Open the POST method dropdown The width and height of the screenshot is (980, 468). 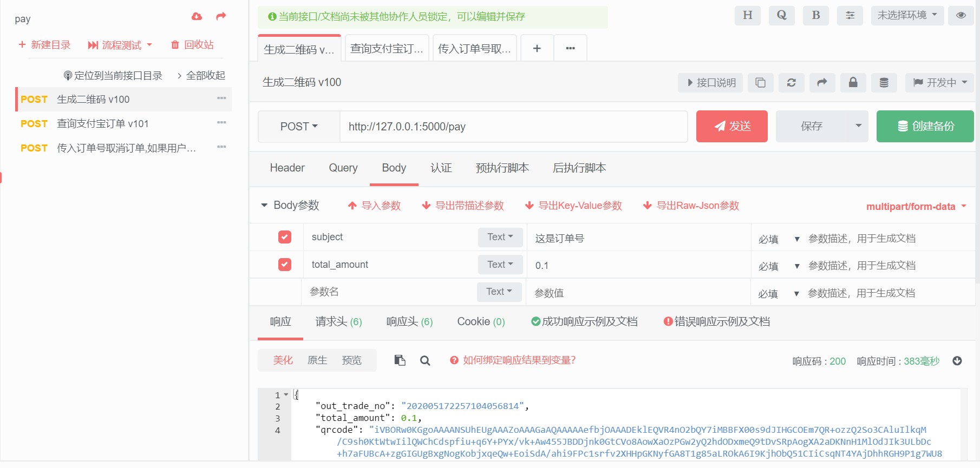pyautogui.click(x=299, y=127)
